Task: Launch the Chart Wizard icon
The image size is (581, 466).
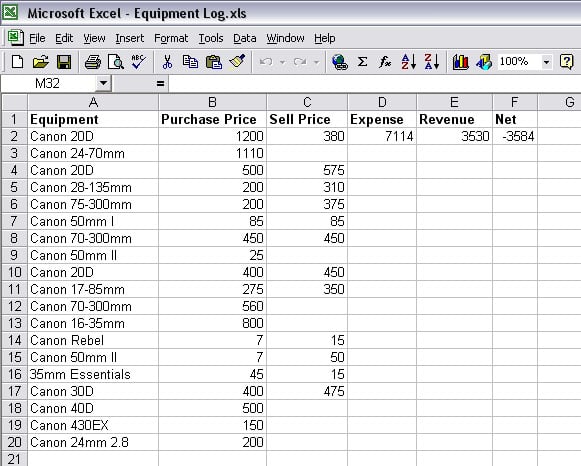Action: [x=461, y=61]
